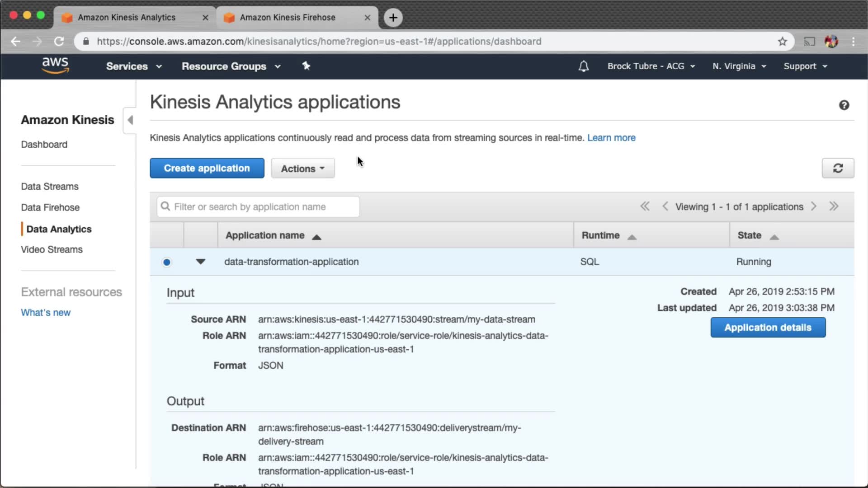Bookmark page with the star icon
Viewport: 868px width, 488px height.
(782, 42)
